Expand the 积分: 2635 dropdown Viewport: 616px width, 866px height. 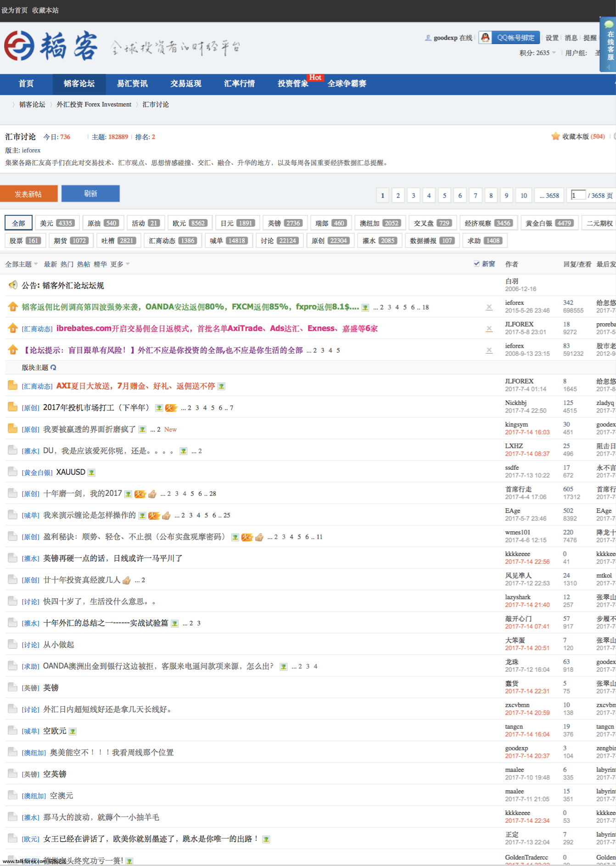538,53
